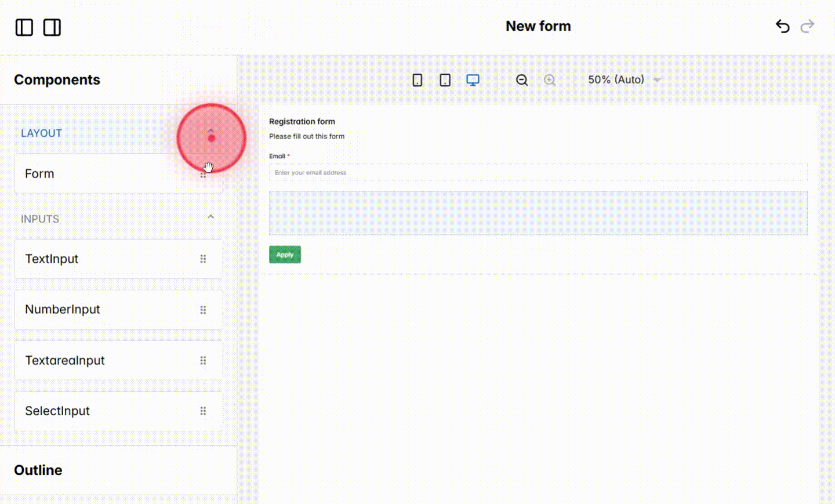The height and width of the screenshot is (504, 835).
Task: Click the drag handle beside TextInput
Action: (203, 259)
